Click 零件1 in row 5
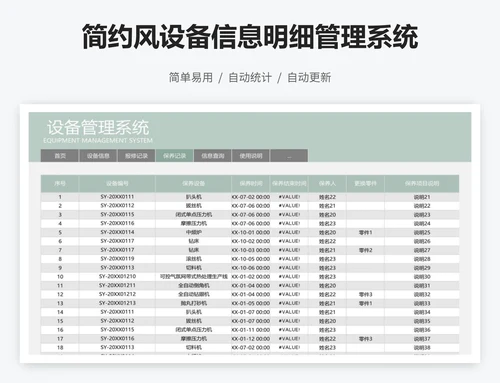This screenshot has height=383, width=500. [365, 232]
